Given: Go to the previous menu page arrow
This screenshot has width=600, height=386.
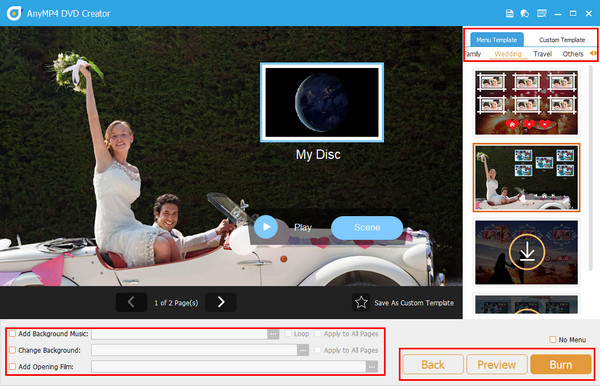Looking at the screenshot, I should tap(131, 302).
